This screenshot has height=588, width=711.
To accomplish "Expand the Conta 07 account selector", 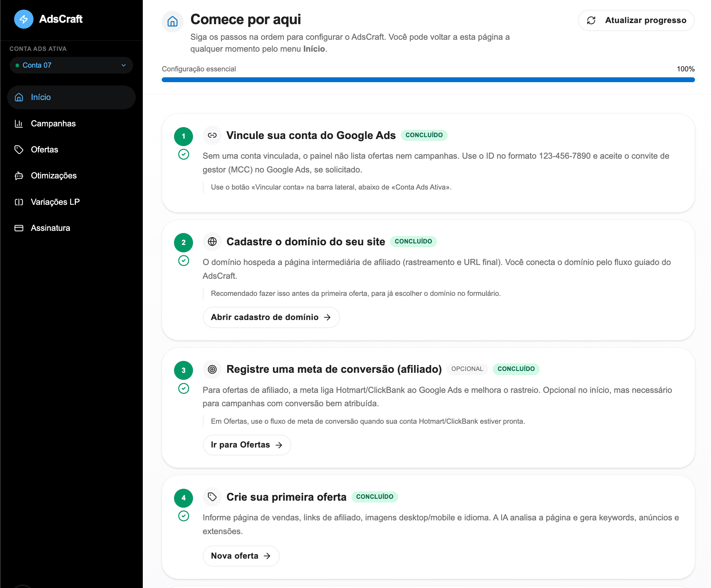I will point(71,65).
